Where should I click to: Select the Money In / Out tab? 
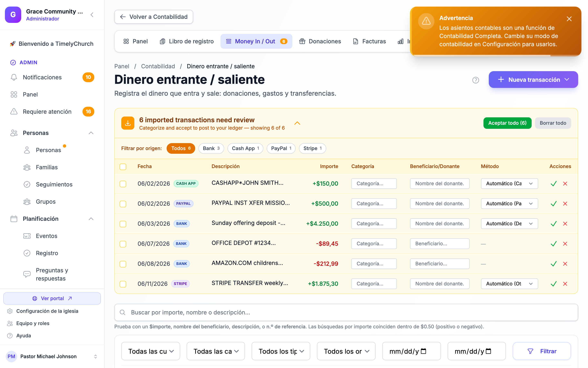pos(256,41)
